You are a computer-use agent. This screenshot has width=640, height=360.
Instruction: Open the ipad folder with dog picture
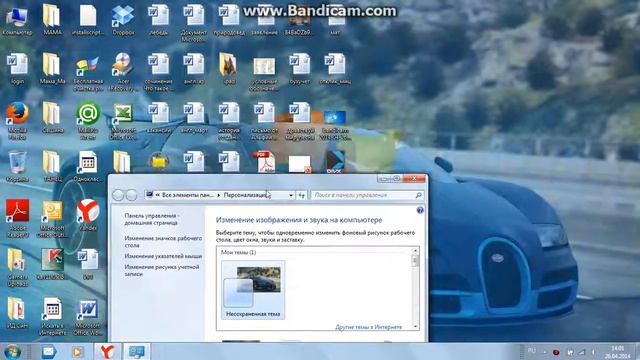click(x=229, y=69)
